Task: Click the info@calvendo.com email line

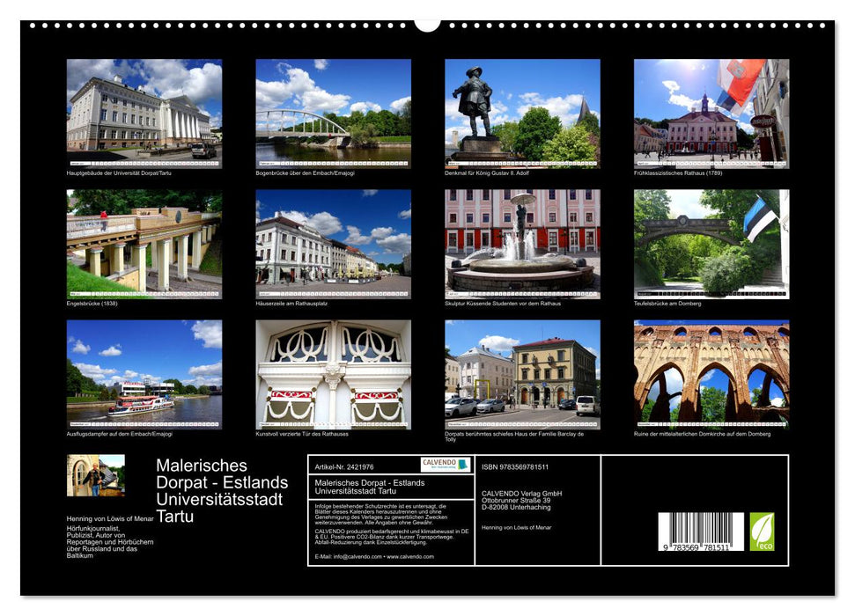Action: coord(374,556)
